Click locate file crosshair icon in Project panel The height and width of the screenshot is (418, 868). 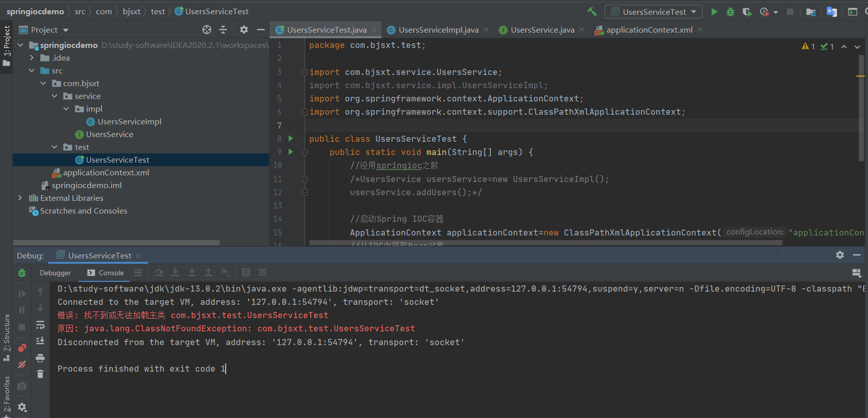click(x=207, y=30)
